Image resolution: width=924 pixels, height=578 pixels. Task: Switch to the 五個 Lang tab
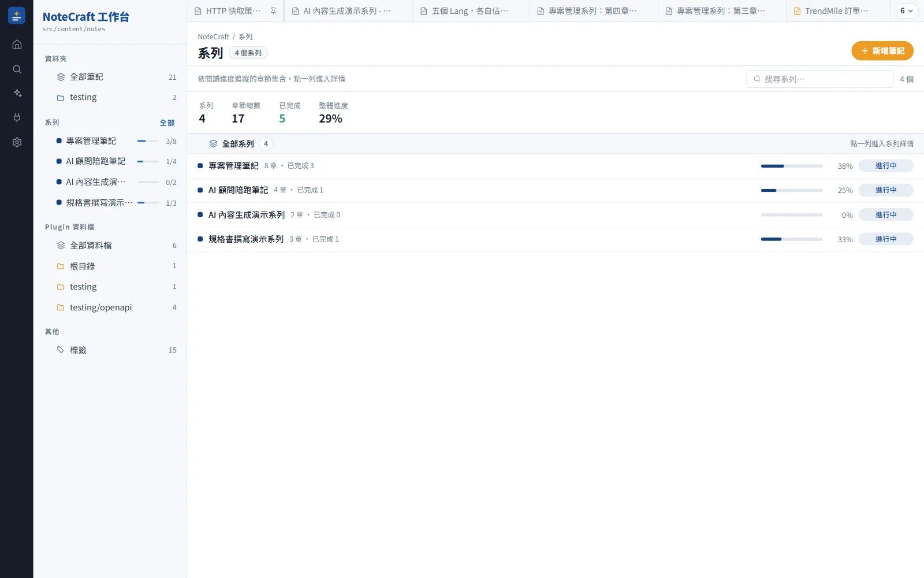471,11
